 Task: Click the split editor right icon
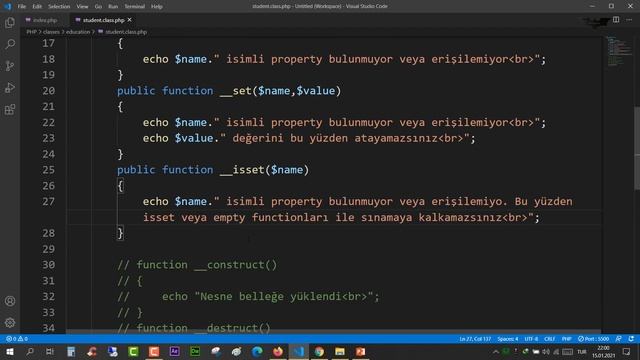[616, 20]
